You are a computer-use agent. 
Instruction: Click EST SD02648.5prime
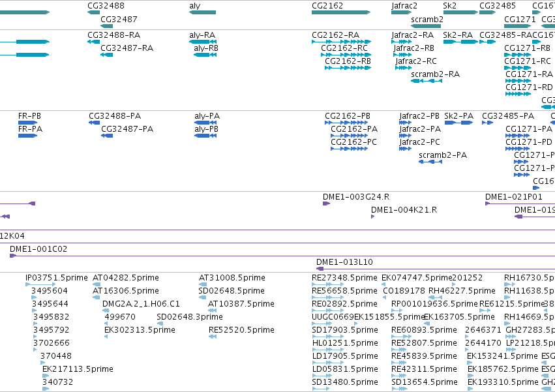(203, 297)
